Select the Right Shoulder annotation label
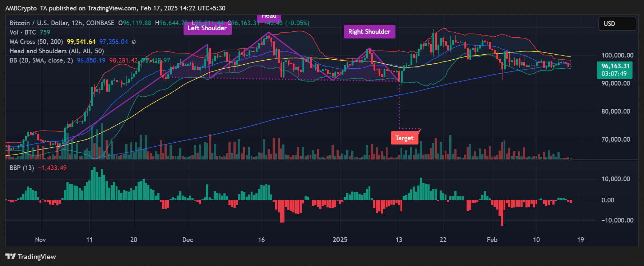 coord(369,32)
